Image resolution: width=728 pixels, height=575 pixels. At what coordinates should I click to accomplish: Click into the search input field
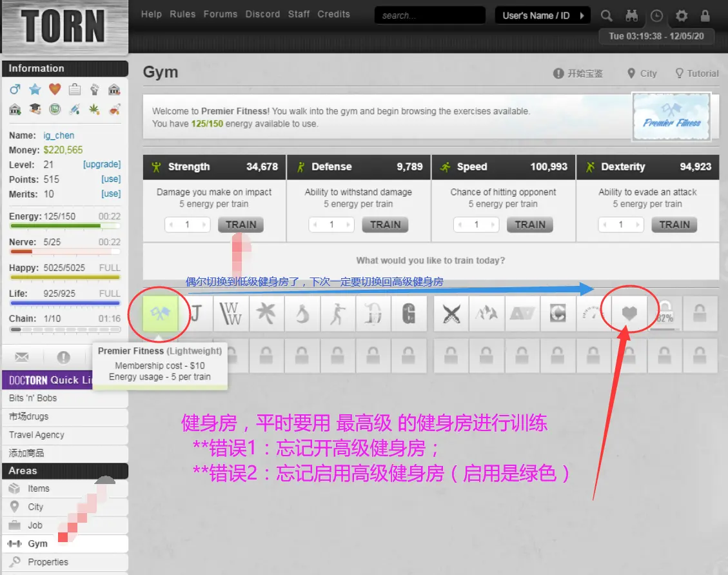point(430,15)
